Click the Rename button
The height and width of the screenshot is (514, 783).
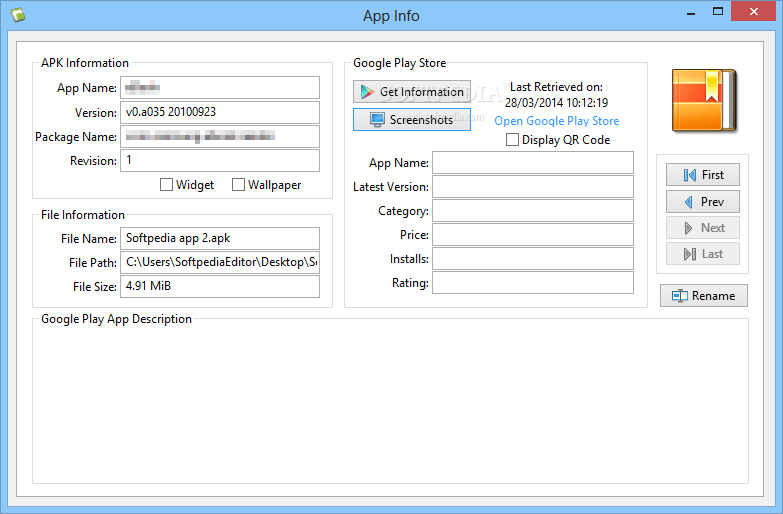[704, 296]
